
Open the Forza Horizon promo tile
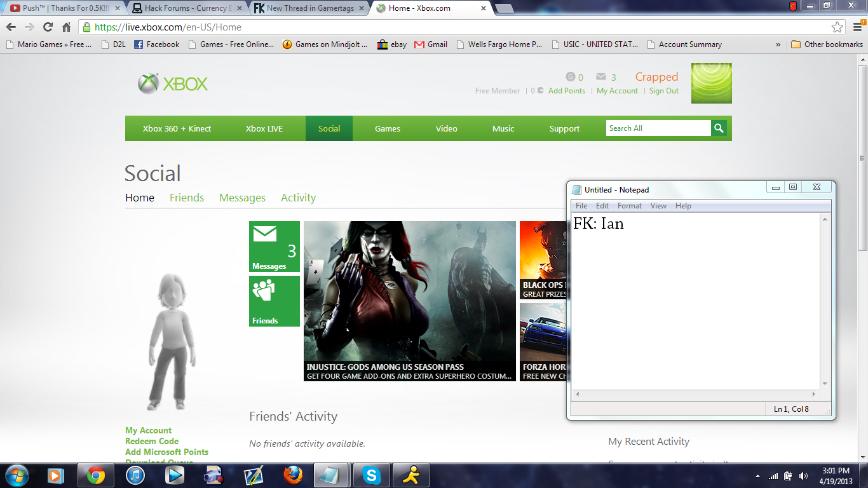click(x=543, y=342)
